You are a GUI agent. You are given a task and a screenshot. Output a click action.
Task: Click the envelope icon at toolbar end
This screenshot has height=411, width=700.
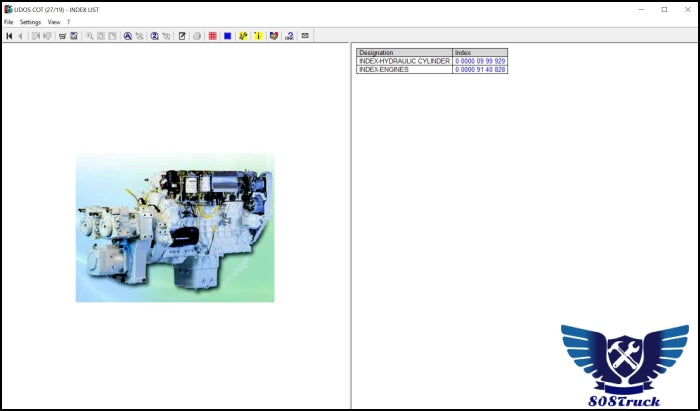click(x=304, y=36)
